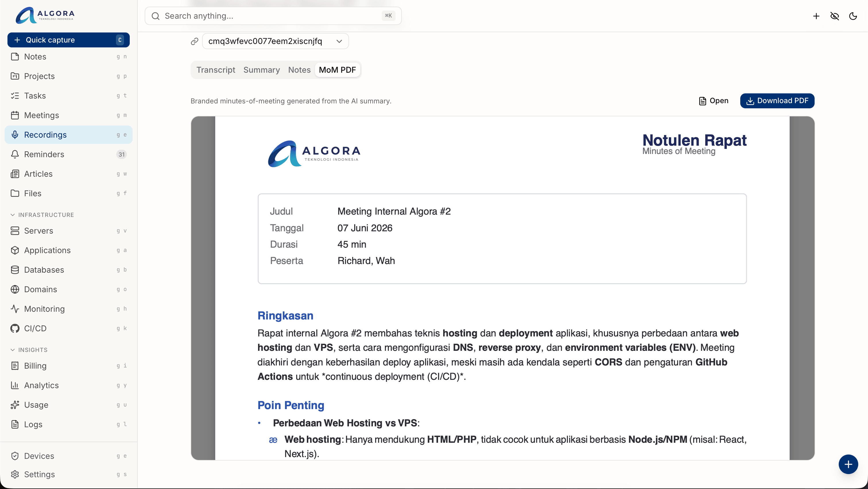Open the CI/CD GitHub icon
The image size is (868, 489).
click(x=15, y=328)
